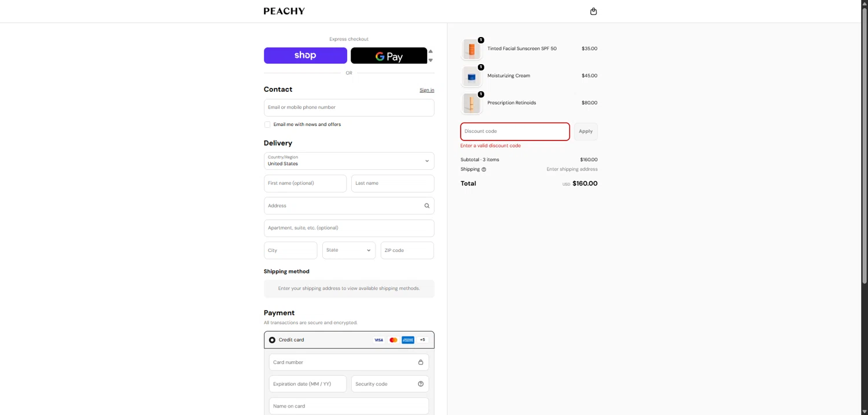This screenshot has width=868, height=415.
Task: Open the shopping bag cart icon
Action: [x=593, y=12]
